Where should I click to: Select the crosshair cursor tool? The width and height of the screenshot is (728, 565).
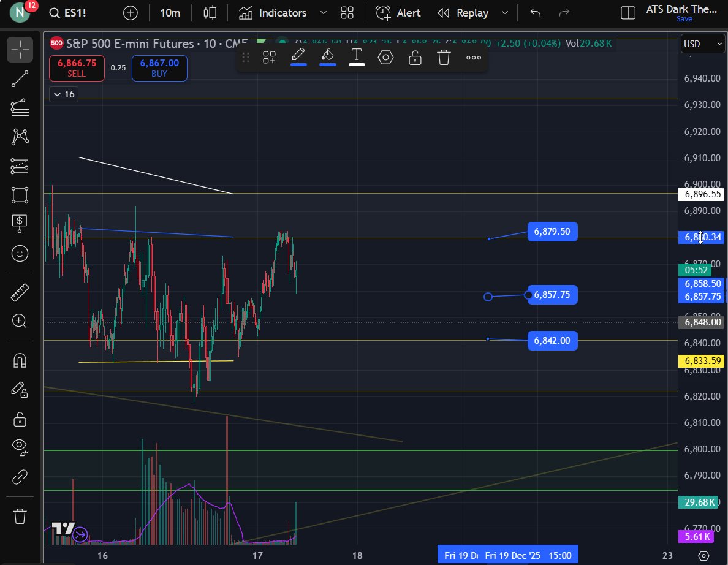(20, 50)
